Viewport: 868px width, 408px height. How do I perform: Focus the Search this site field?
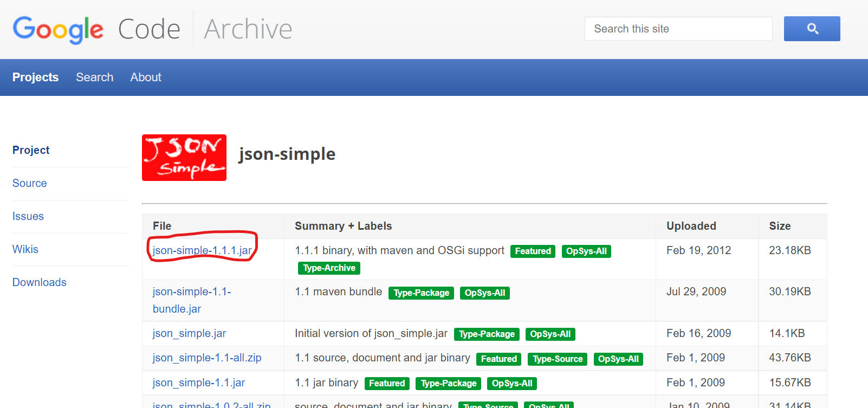678,29
